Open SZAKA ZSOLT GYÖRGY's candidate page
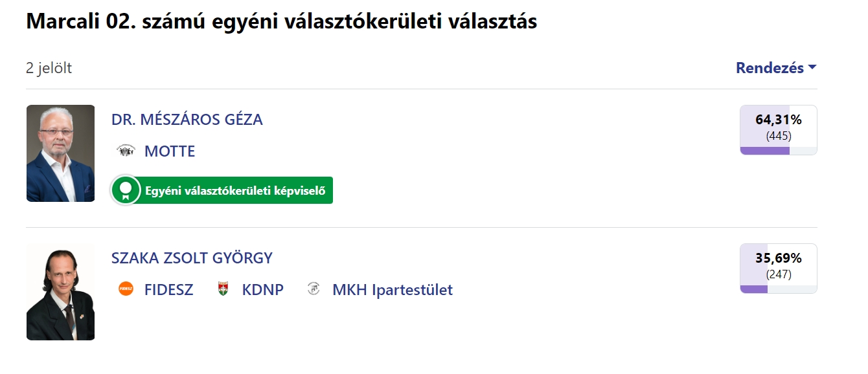868x374 pixels. 192,258
